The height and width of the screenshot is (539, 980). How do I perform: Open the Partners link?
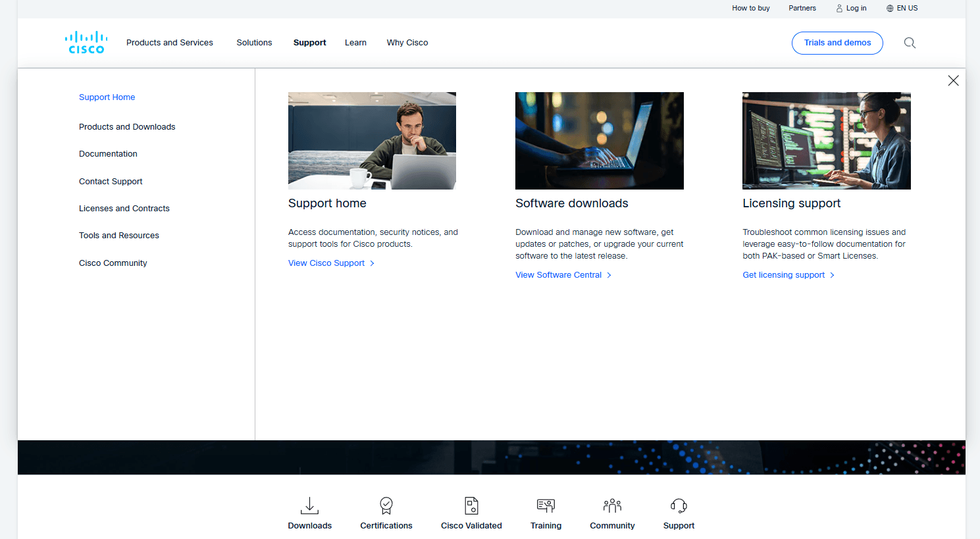pyautogui.click(x=802, y=9)
